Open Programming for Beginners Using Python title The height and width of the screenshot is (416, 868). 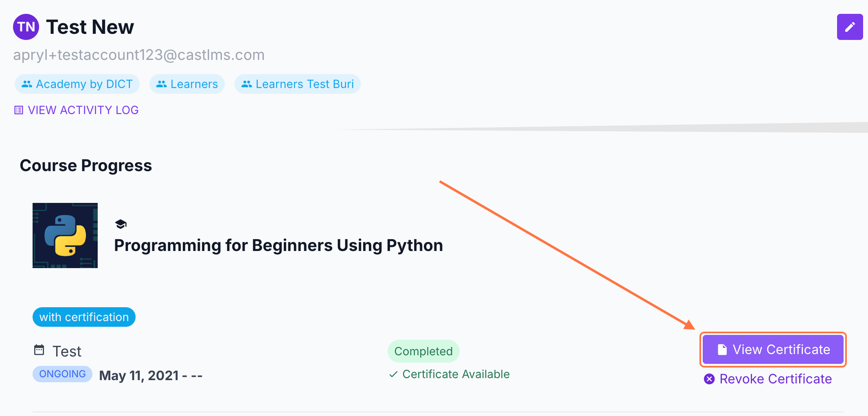pyautogui.click(x=278, y=245)
